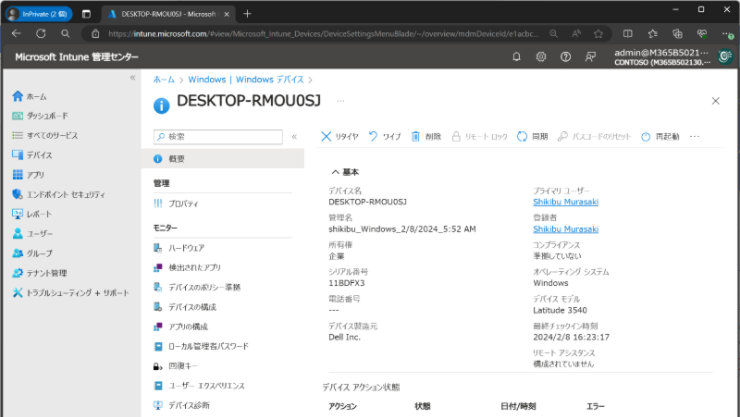Open the browser settings and more menu
Image resolution: width=740 pixels, height=417 pixels.
point(727,34)
